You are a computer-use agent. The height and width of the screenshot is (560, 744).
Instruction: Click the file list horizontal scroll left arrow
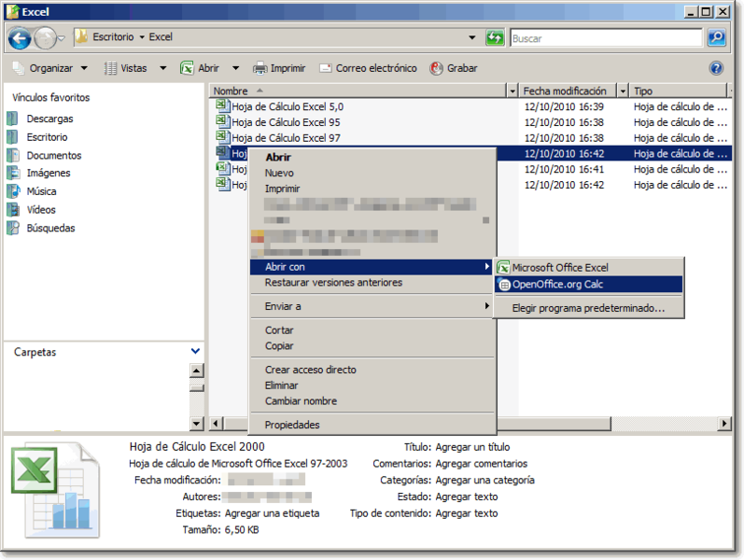(217, 423)
